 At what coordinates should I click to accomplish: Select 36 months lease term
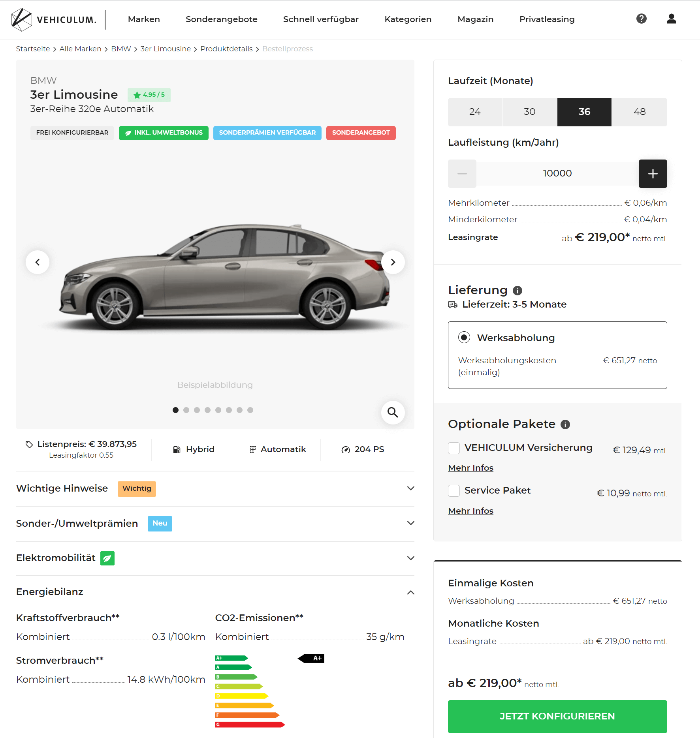(x=584, y=112)
